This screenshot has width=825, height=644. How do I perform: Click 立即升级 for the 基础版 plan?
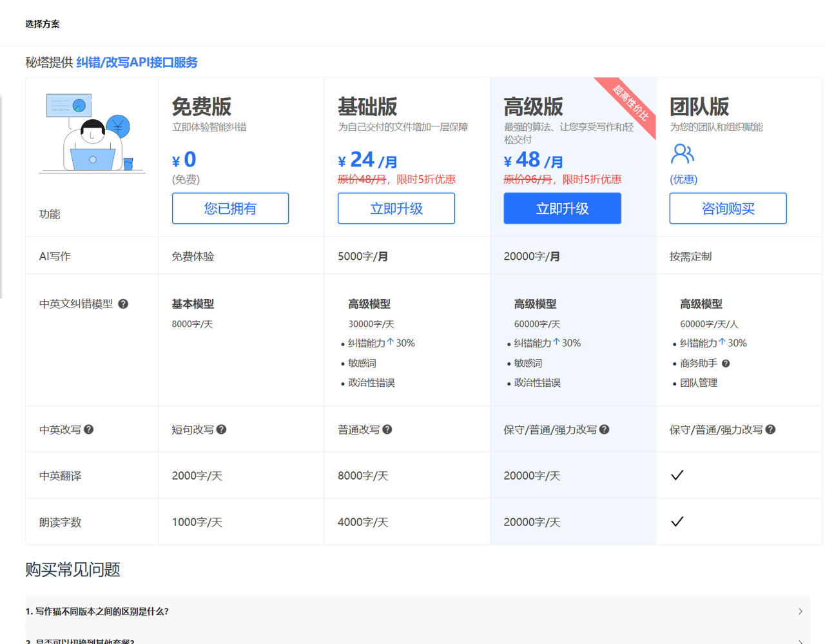396,208
